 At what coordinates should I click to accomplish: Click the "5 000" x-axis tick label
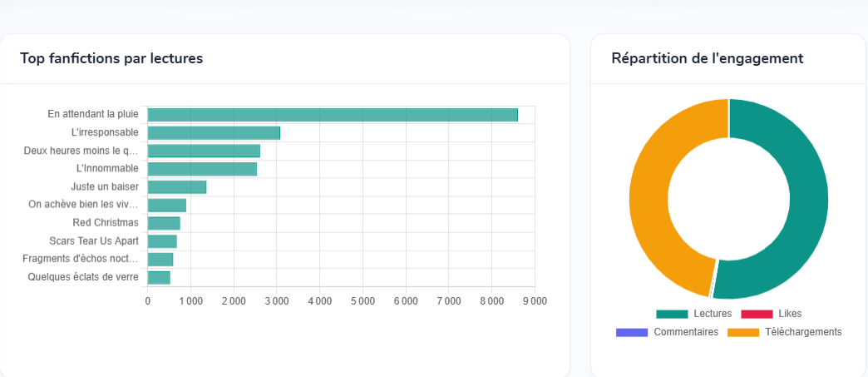click(x=362, y=301)
